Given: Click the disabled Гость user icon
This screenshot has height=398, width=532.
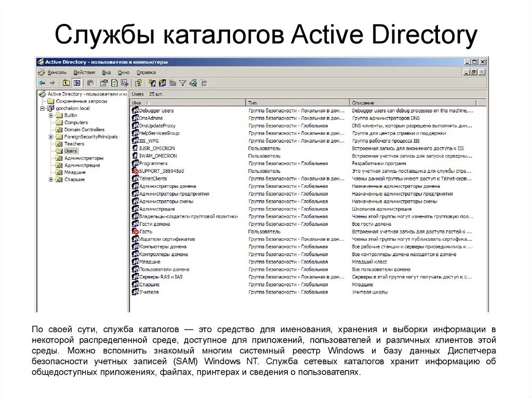Looking at the screenshot, I should click(x=135, y=231).
